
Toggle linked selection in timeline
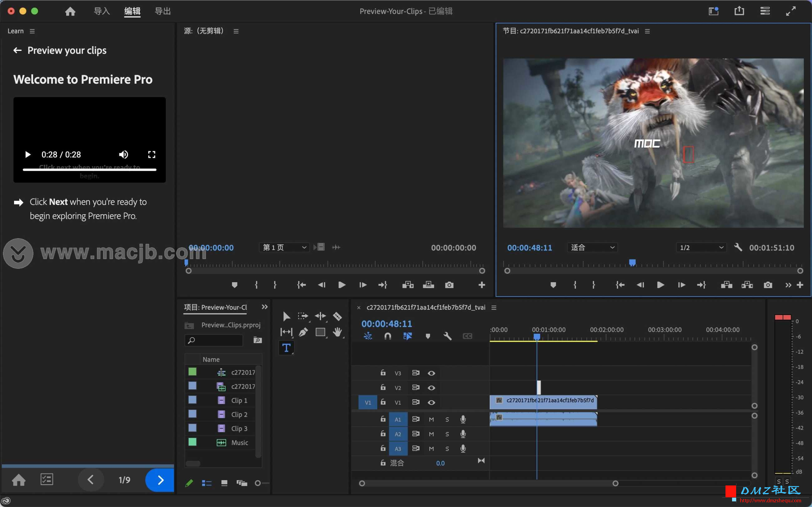408,336
